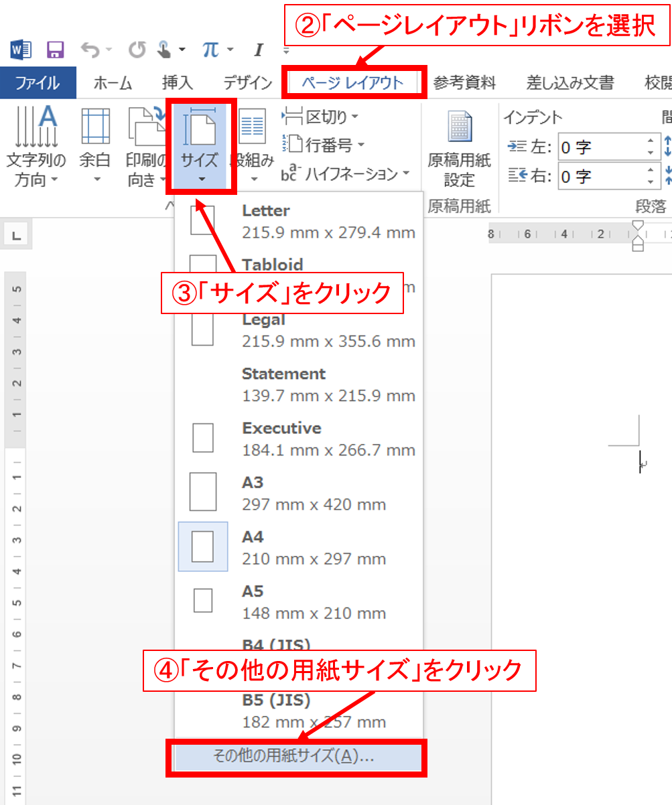Click the サイズ paper size button

tap(200, 147)
